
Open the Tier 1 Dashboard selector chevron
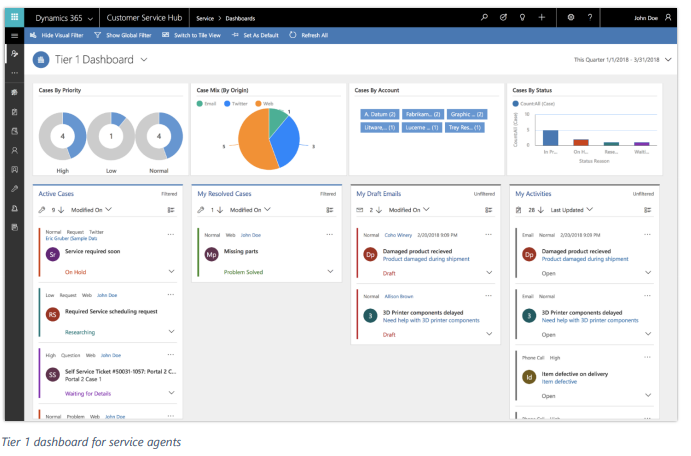(144, 59)
